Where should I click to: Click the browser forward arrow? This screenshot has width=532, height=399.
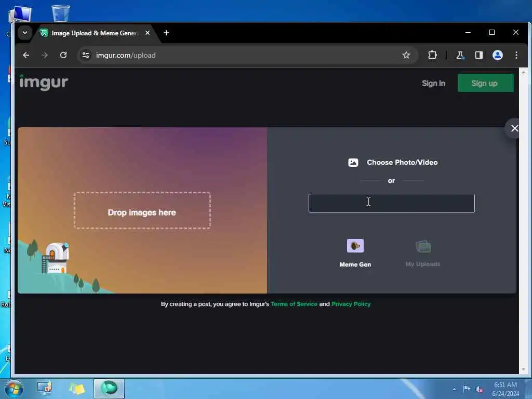45,55
